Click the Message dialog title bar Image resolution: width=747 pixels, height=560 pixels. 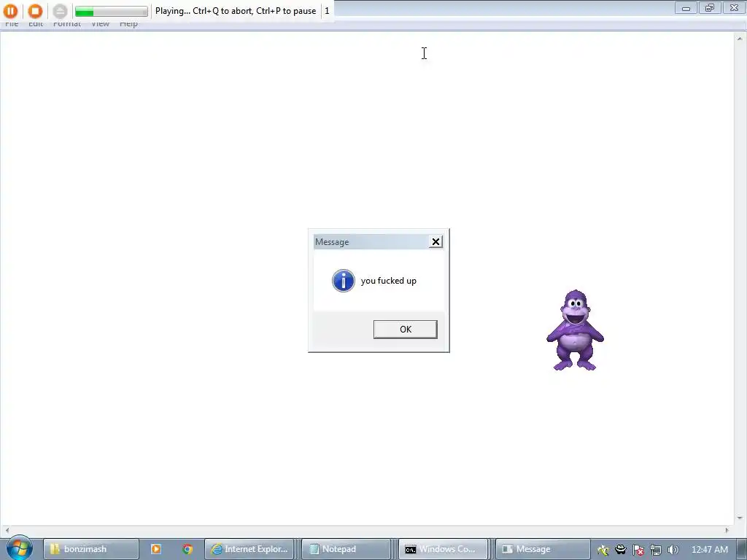371,242
